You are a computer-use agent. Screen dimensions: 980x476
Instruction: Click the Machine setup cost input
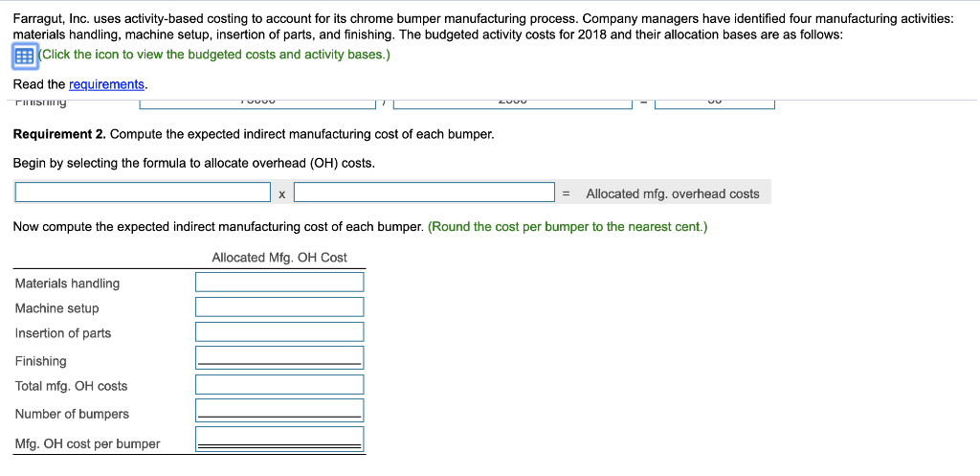(279, 307)
